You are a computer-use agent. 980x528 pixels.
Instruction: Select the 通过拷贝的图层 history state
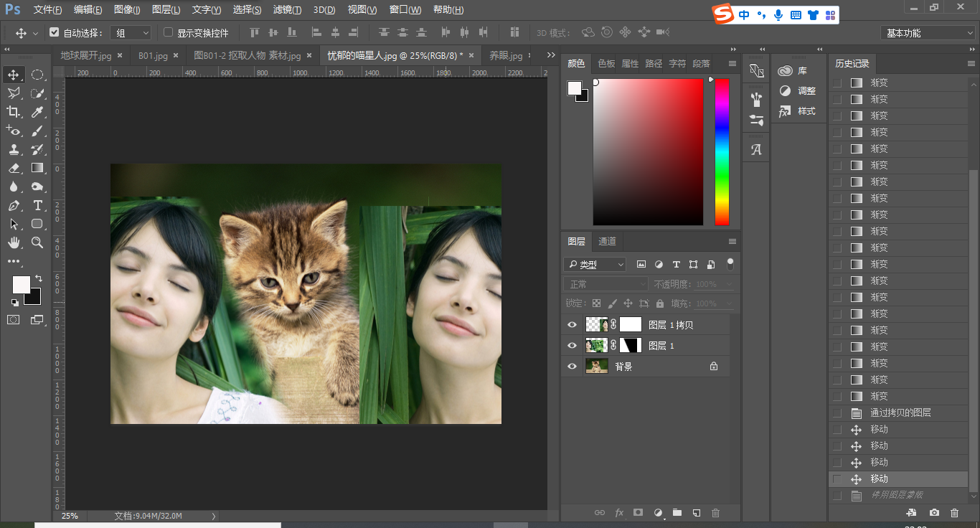point(900,413)
